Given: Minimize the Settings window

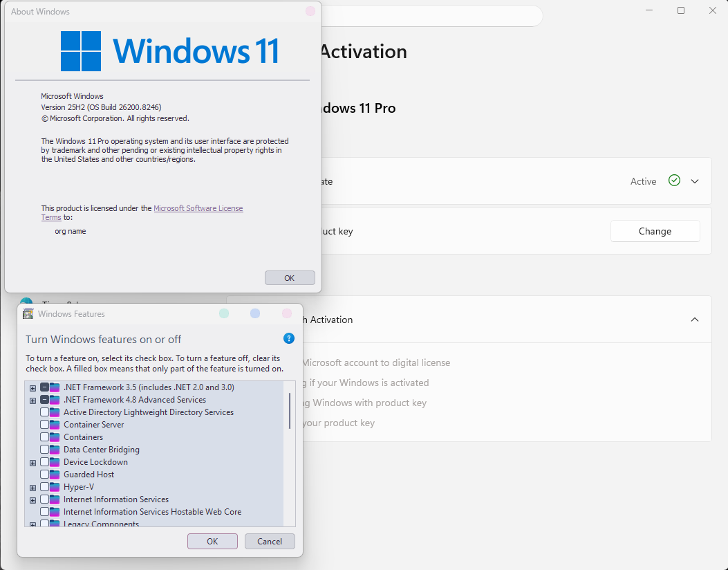Looking at the screenshot, I should coord(649,10).
